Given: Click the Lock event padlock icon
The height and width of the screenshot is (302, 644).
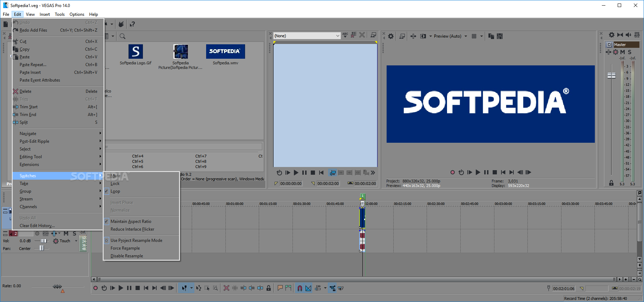Looking at the screenshot, I should point(269,288).
